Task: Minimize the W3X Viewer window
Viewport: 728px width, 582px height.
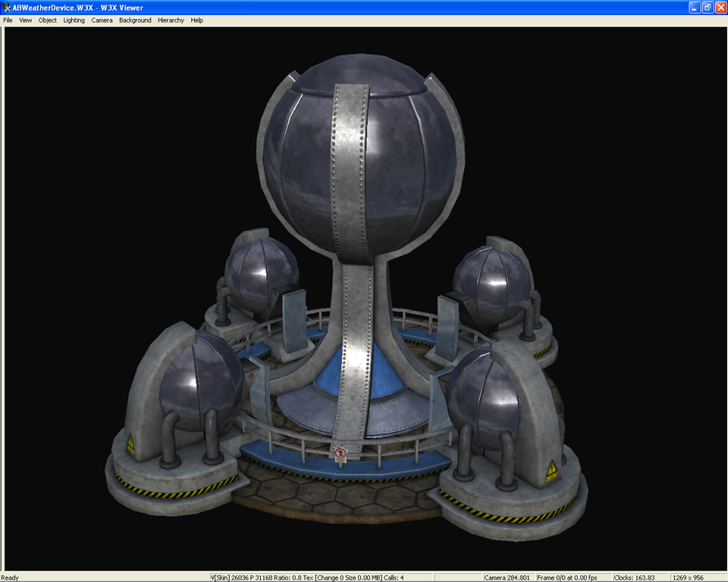Action: click(x=694, y=7)
